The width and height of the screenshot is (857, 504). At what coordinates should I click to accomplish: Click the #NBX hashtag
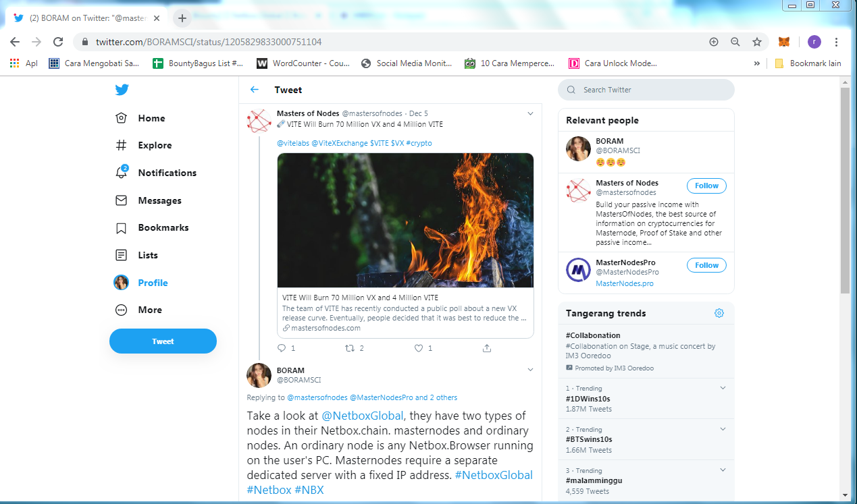[x=309, y=490]
